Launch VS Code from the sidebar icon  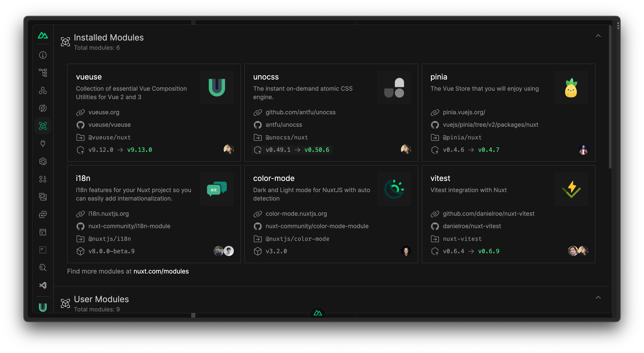pos(43,285)
